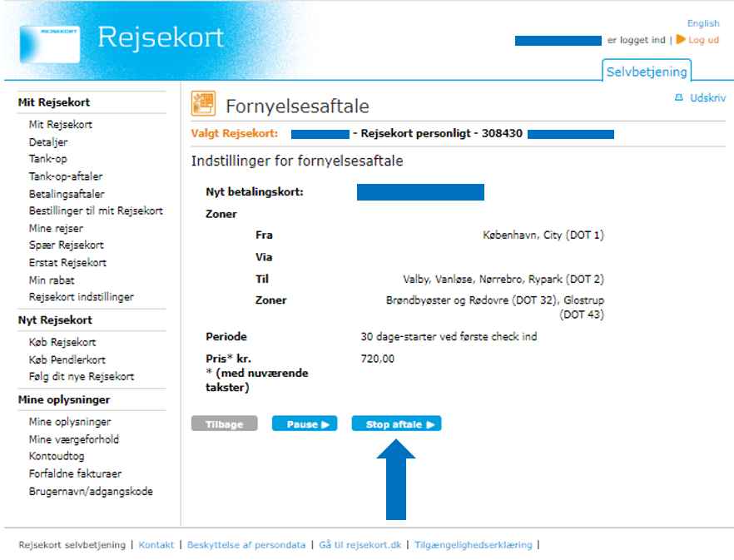Viewport: 734px width, 560px height.
Task: Open Køb Pendlerkort in the sidebar
Action: [x=67, y=359]
